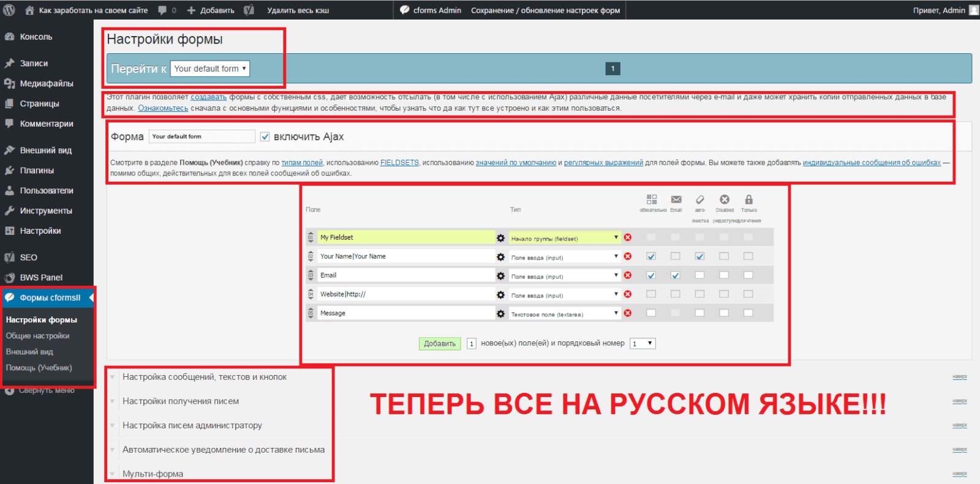Image resolution: width=980 pixels, height=484 pixels.
Task: Click the Комментарии sidebar icon
Action: pos(10,124)
